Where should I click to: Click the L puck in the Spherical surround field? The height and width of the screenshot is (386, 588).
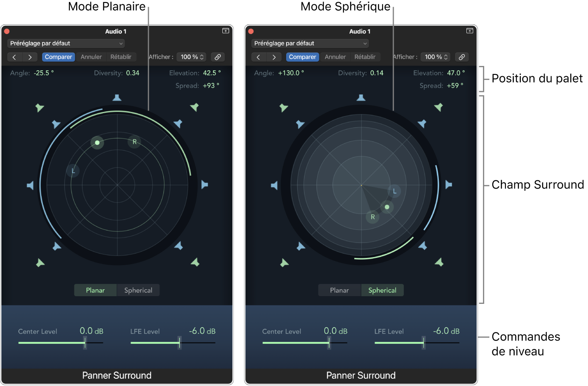tap(394, 191)
